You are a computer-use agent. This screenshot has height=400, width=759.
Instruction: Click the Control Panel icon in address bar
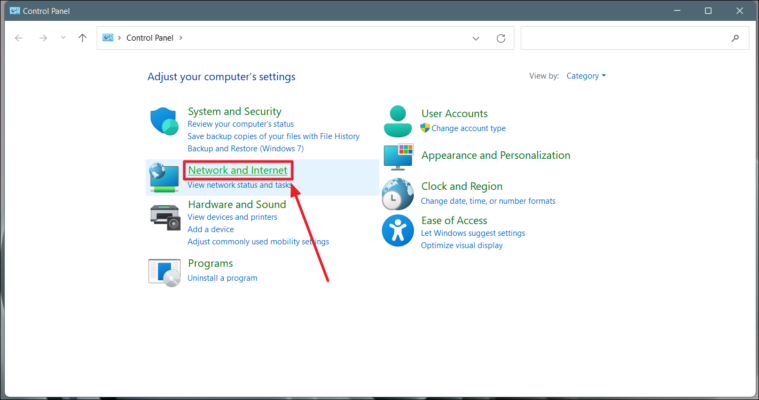pos(107,38)
